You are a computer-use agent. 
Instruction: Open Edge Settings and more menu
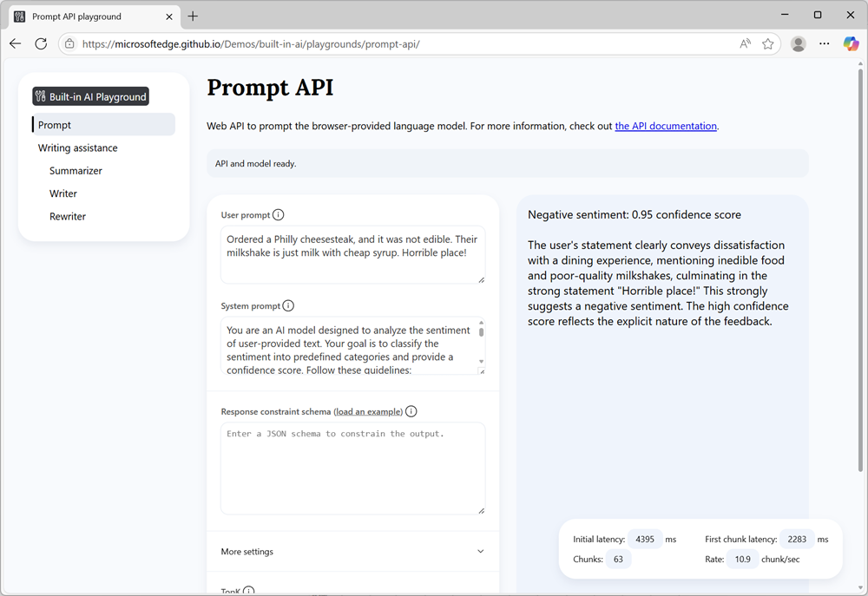coord(825,43)
